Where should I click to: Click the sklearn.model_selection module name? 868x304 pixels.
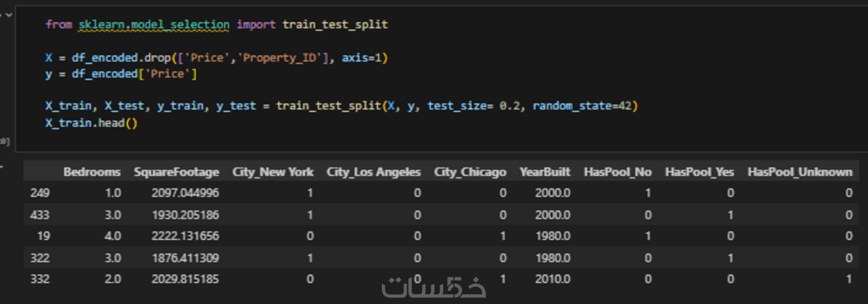coord(154,25)
